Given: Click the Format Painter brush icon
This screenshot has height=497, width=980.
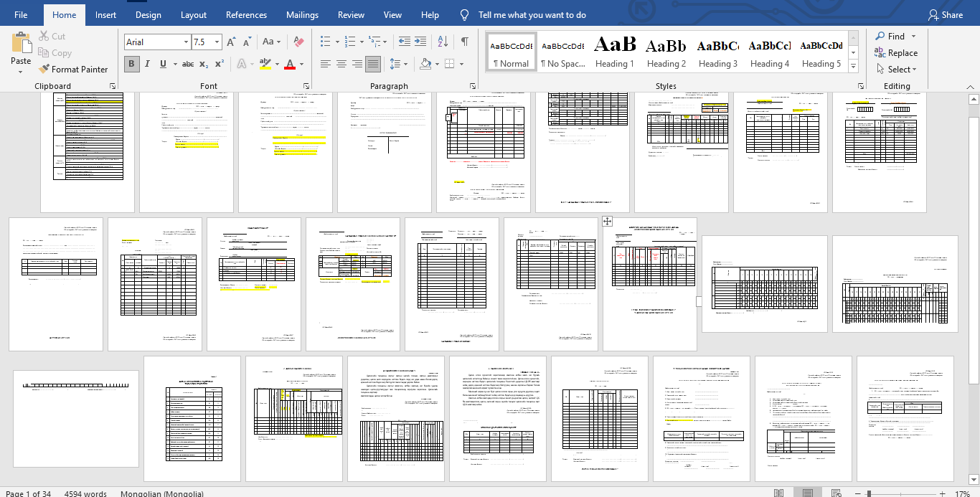Looking at the screenshot, I should 44,70.
